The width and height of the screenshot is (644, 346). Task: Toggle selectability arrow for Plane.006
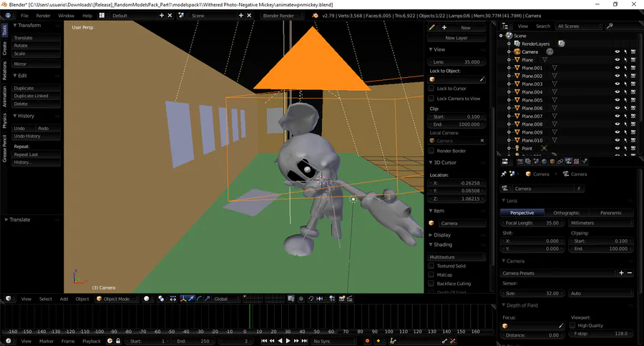625,108
